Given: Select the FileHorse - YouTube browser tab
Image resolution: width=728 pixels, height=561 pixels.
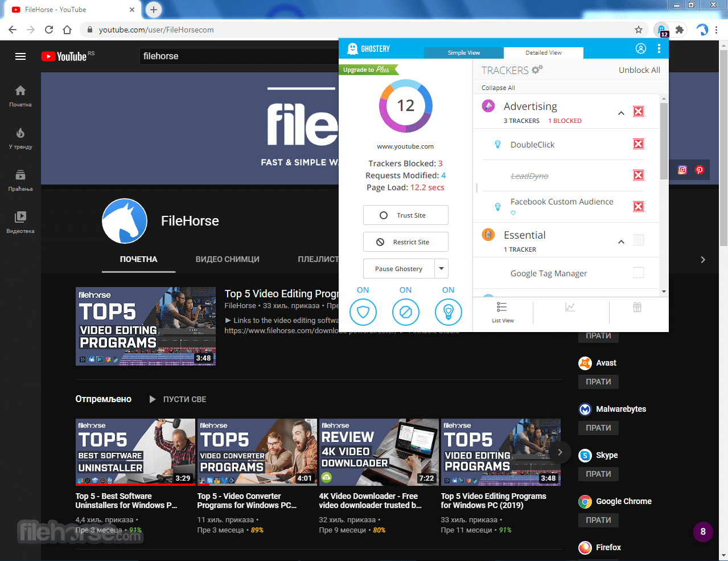Looking at the screenshot, I should click(x=71, y=10).
